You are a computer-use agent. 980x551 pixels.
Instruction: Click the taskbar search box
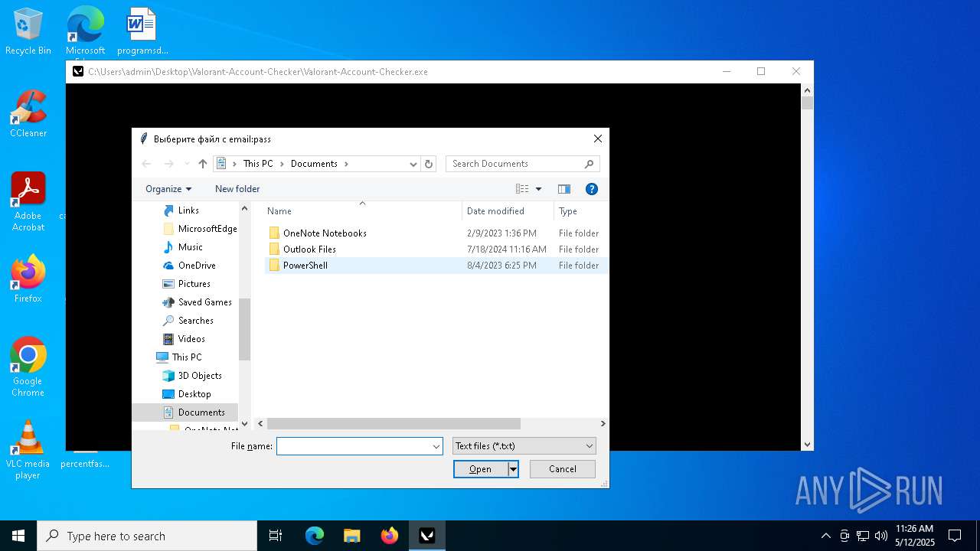point(147,536)
